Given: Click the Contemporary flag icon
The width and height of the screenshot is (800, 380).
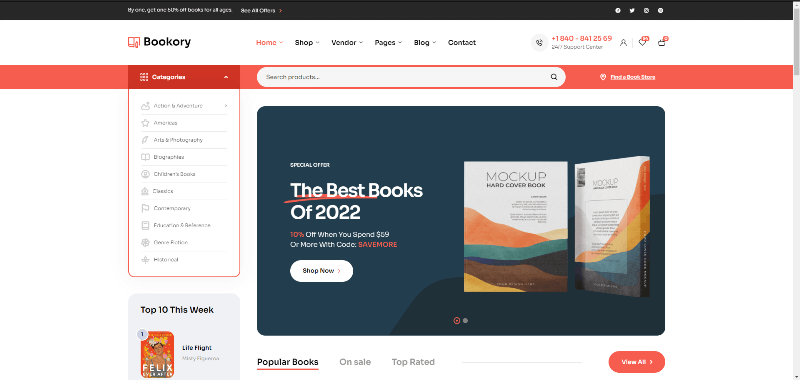Looking at the screenshot, I should click(145, 208).
